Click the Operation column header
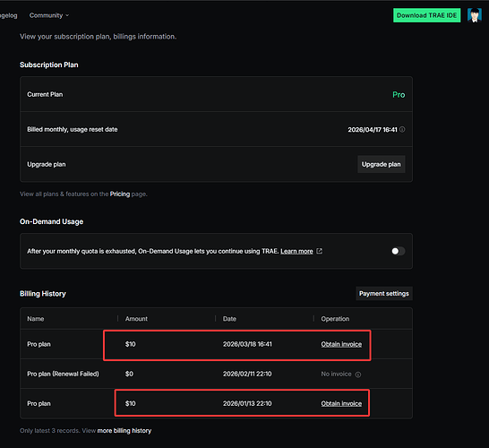Screen dimensions: 489x448 [335, 319]
